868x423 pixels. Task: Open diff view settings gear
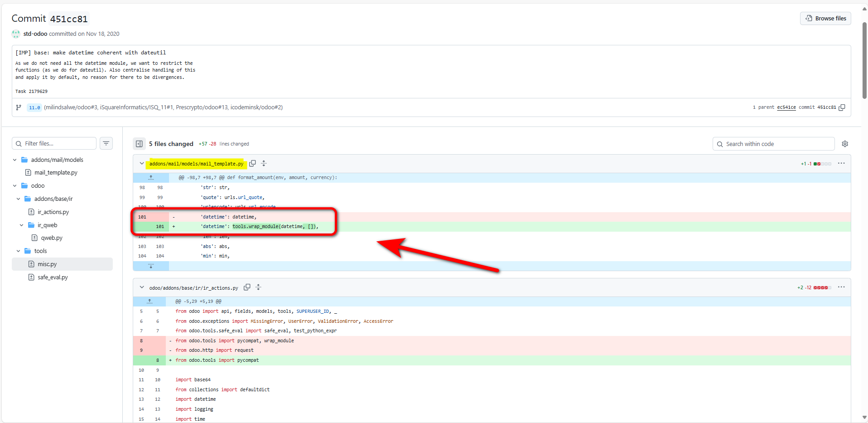pyautogui.click(x=845, y=144)
